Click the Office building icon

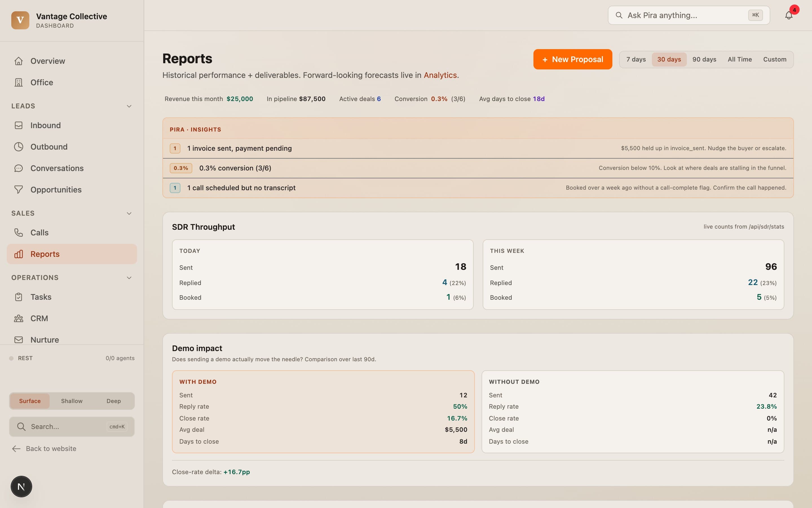click(19, 82)
